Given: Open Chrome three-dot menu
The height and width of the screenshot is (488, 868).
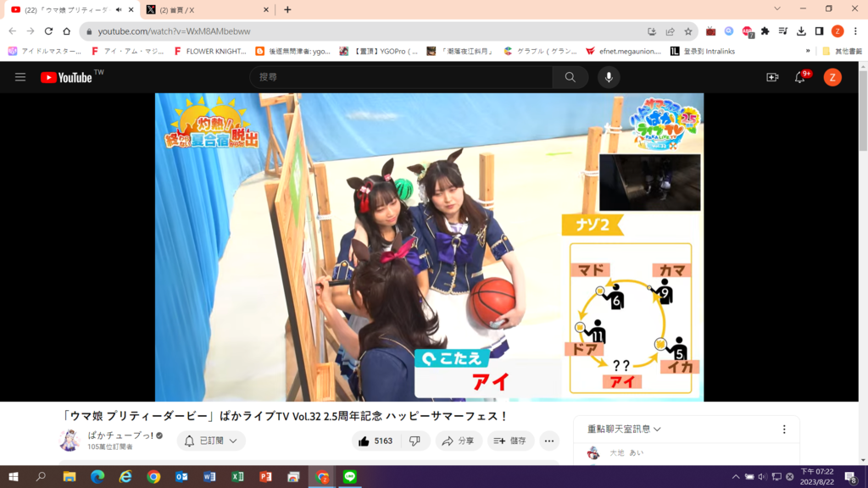Looking at the screenshot, I should tap(856, 31).
